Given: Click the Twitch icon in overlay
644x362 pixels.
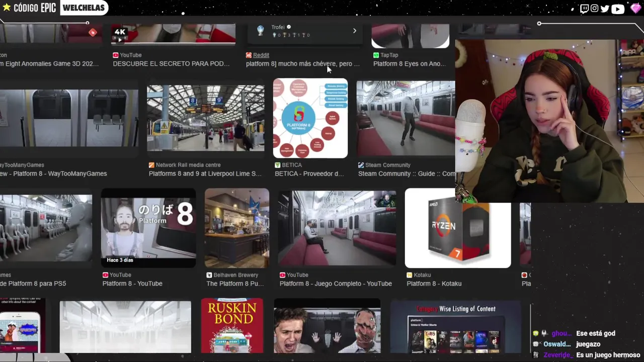Looking at the screenshot, I should [584, 9].
